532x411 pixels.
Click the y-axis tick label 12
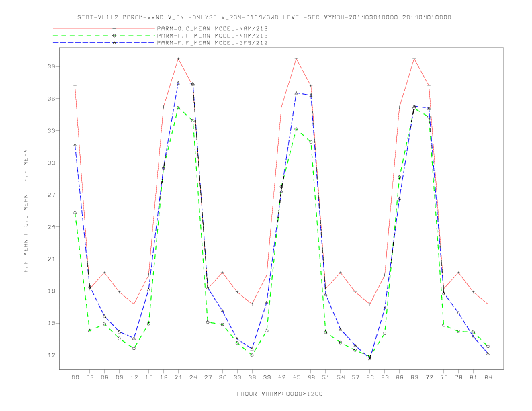tap(51, 355)
